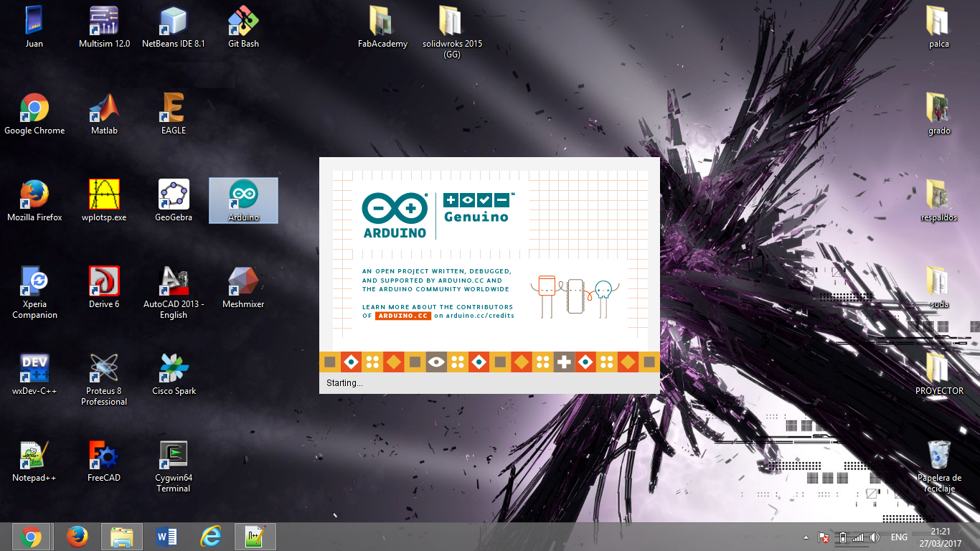Select the wplotsp.exe desktop icon
Screen dimensions: 980x551
tap(104, 202)
